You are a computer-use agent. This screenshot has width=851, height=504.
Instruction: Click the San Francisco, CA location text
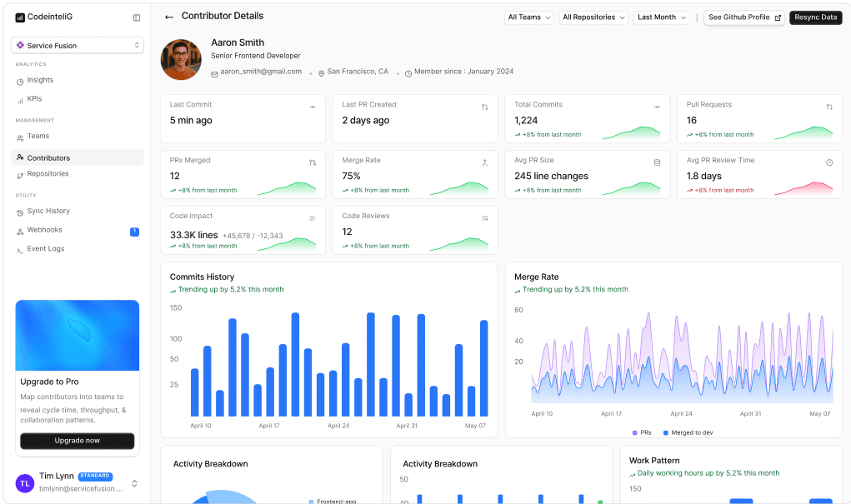click(358, 72)
